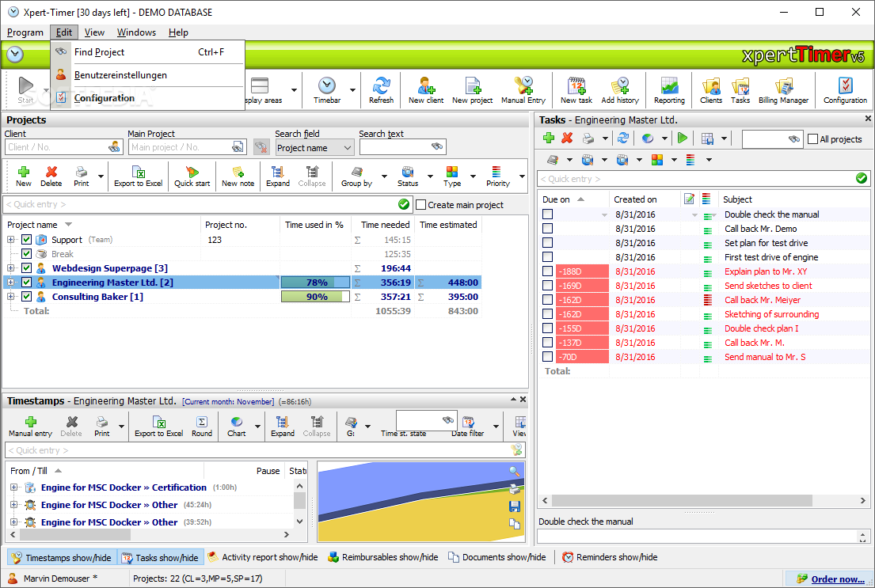This screenshot has height=588, width=875.
Task: Expand the Support project tree node
Action: click(10, 239)
